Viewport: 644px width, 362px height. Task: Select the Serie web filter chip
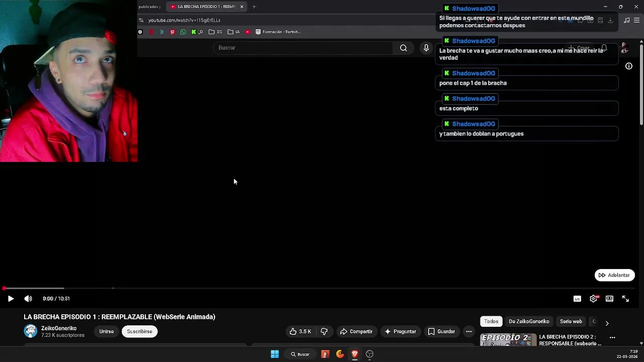tap(571, 321)
